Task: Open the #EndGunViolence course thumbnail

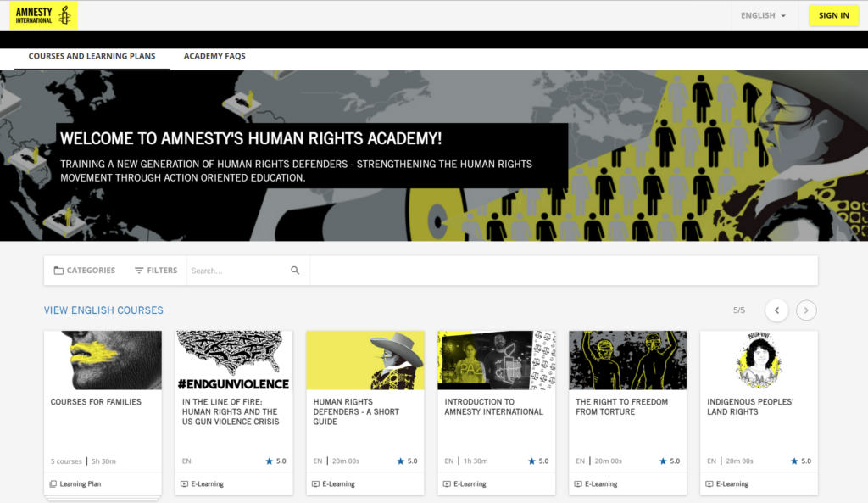Action: click(234, 360)
